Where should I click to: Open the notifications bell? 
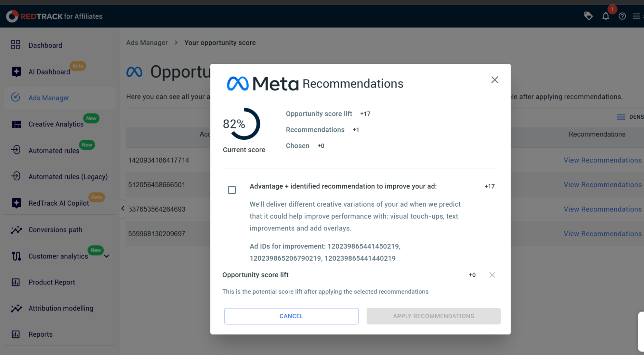[606, 16]
